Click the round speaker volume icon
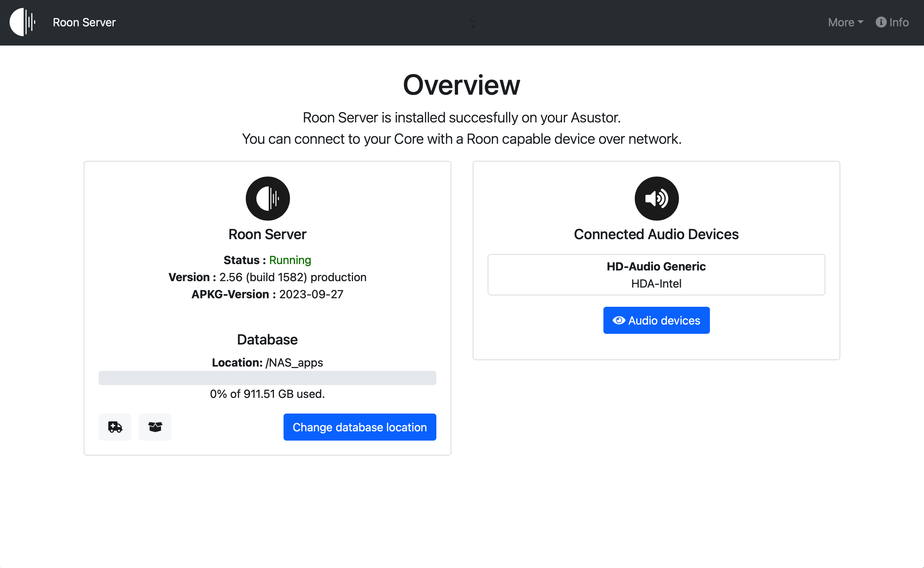The width and height of the screenshot is (924, 568). 656,198
